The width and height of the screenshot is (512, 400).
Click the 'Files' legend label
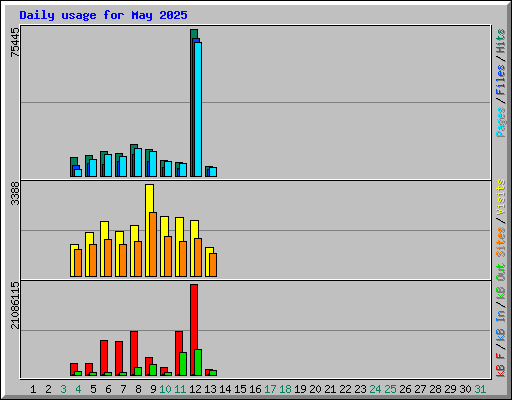pyautogui.click(x=501, y=80)
